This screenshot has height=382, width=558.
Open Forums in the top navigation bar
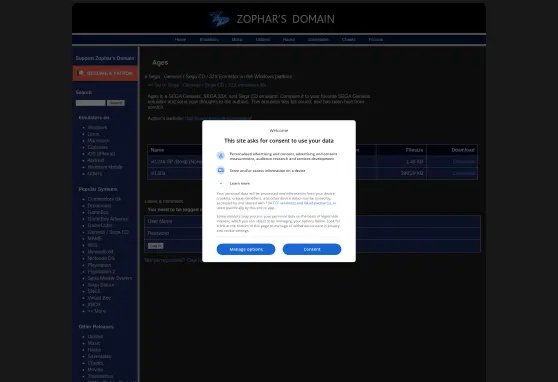coord(376,40)
